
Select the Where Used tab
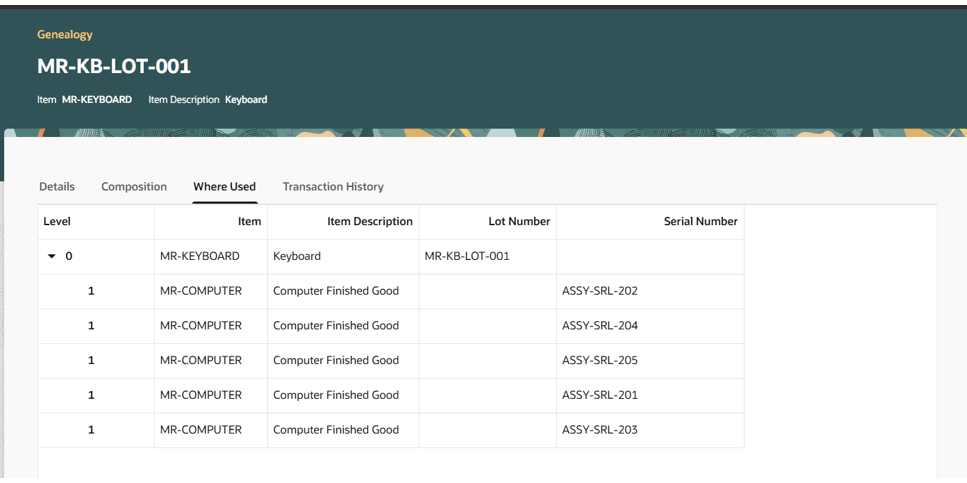click(224, 187)
